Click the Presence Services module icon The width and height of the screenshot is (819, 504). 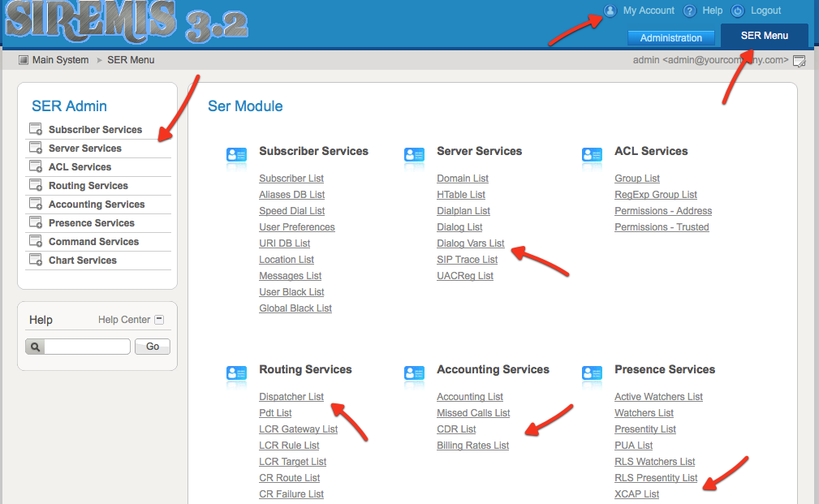(592, 373)
